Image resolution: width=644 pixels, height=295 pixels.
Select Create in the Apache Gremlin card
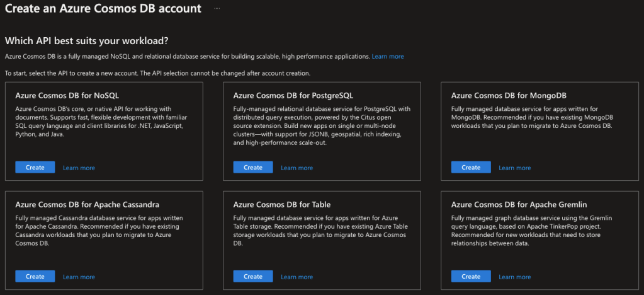471,277
